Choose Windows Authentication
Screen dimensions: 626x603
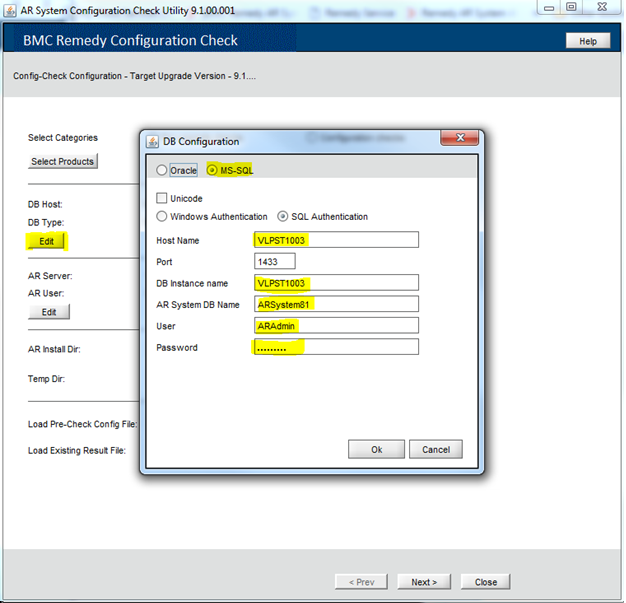point(162,216)
